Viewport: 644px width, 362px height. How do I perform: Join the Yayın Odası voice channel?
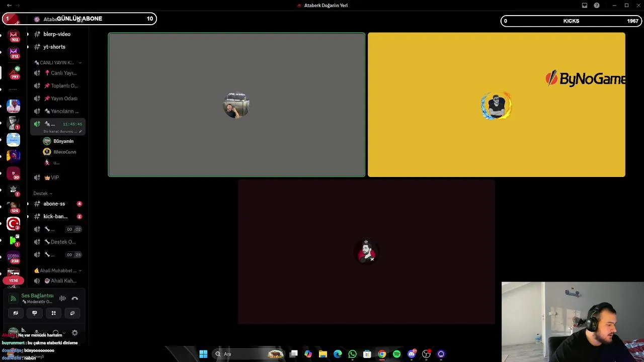58,99
